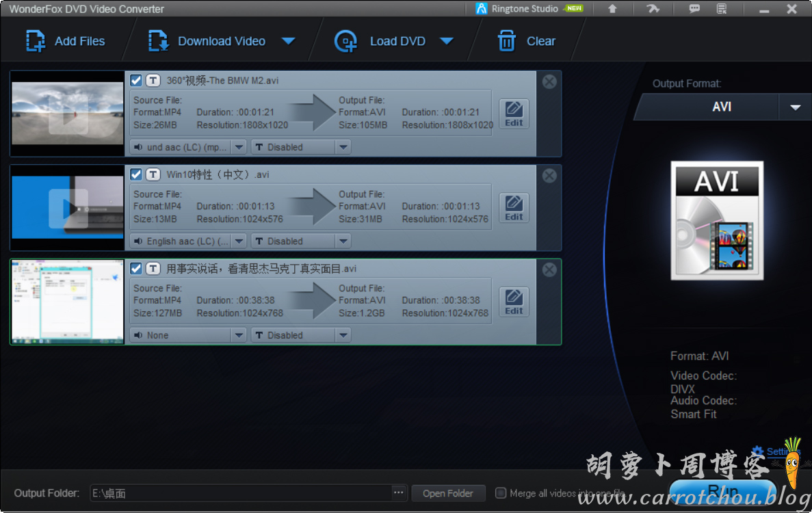Viewport: 812px width, 513px height.
Task: Click the Add Files button
Action: tap(65, 41)
